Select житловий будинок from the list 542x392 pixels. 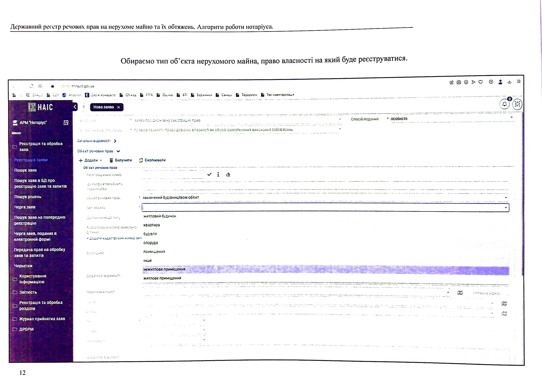[160, 216]
